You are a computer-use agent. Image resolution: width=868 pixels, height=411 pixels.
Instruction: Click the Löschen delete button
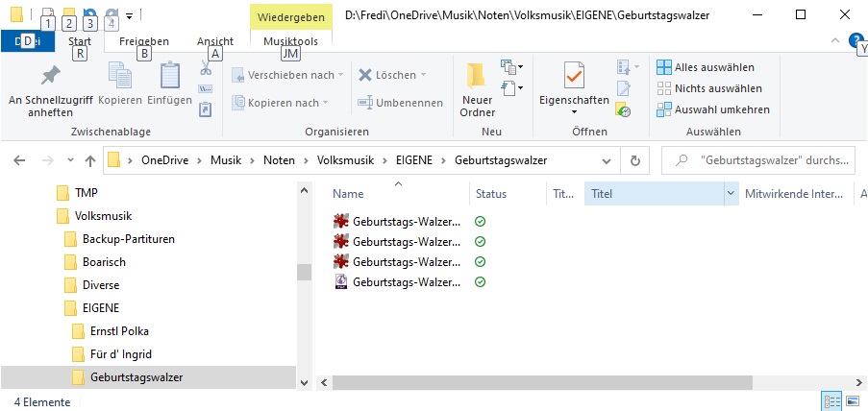tap(392, 75)
